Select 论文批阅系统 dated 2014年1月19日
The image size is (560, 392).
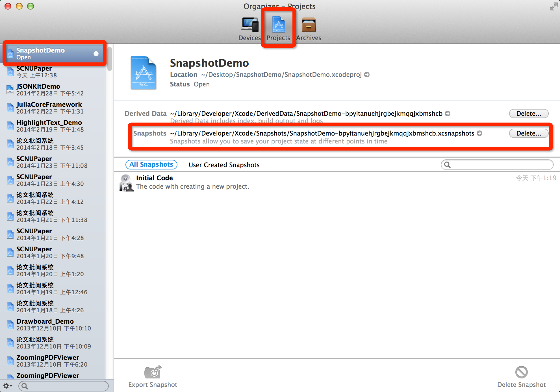coord(53,289)
